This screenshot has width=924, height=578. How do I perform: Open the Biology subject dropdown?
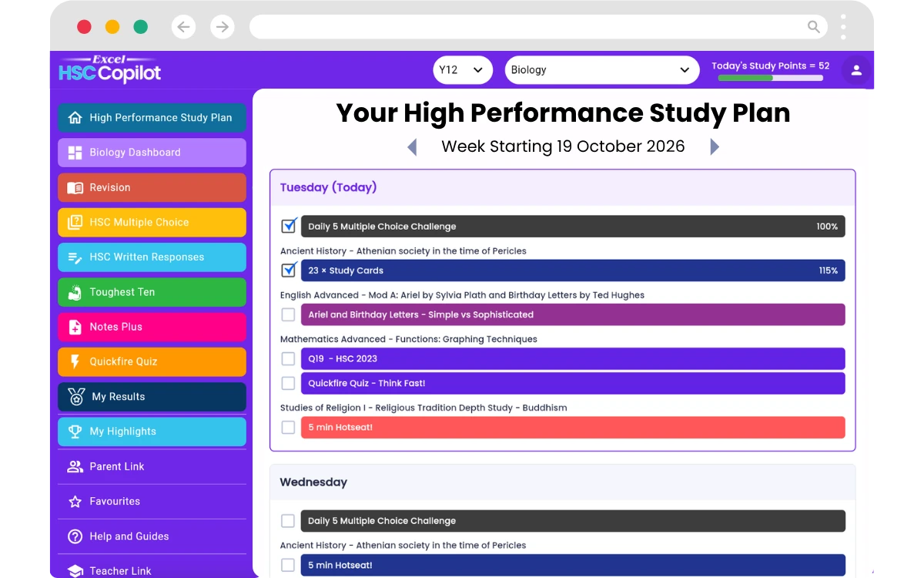(602, 69)
